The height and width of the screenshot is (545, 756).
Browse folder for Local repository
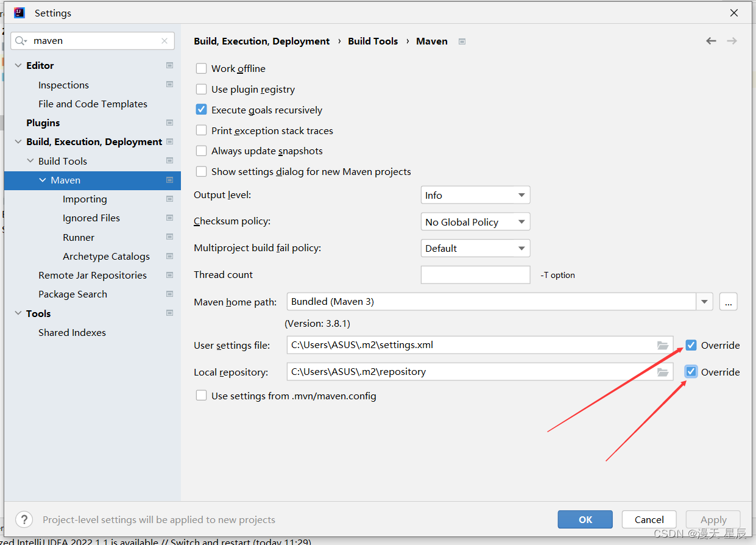pyautogui.click(x=663, y=372)
